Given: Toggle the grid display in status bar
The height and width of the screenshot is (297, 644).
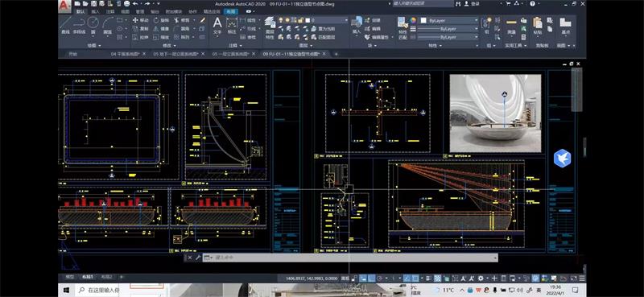Looking at the screenshot, I should (363, 278).
